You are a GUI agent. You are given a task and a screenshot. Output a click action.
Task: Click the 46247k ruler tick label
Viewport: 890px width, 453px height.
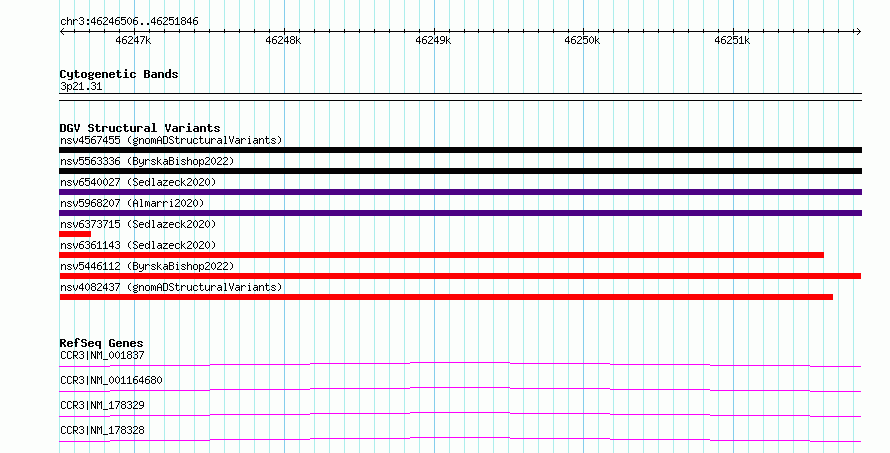(x=133, y=40)
